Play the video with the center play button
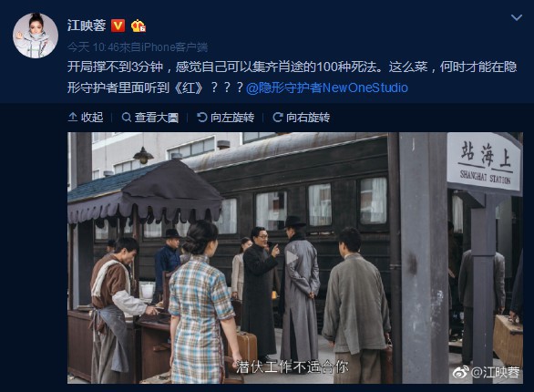Screen dimensions: 534x392 (x=292, y=258)
